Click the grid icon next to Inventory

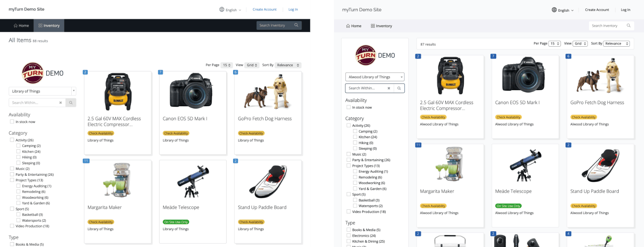tap(373, 25)
